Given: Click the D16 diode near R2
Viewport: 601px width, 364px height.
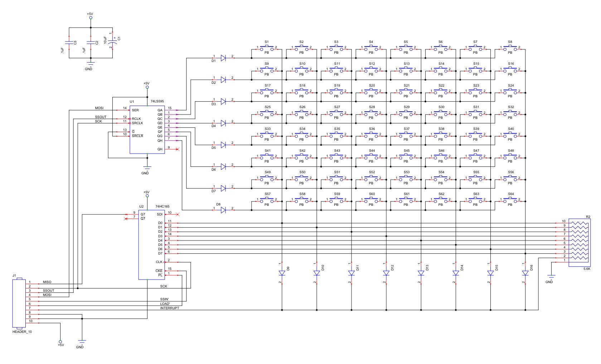Looking at the screenshot, I should (525, 273).
